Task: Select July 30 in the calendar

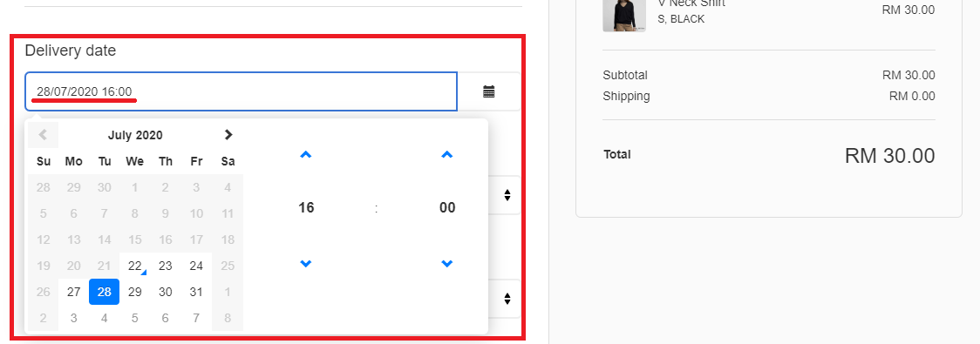Action: pos(166,292)
